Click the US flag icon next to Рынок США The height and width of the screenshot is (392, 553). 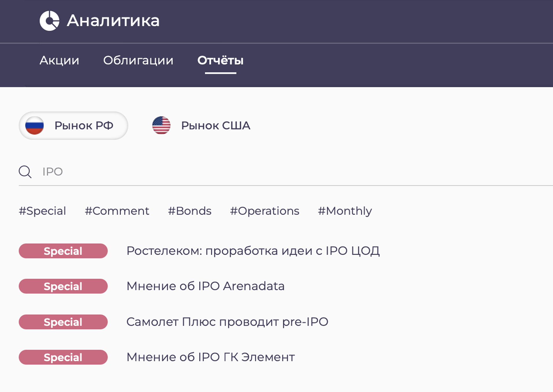161,125
